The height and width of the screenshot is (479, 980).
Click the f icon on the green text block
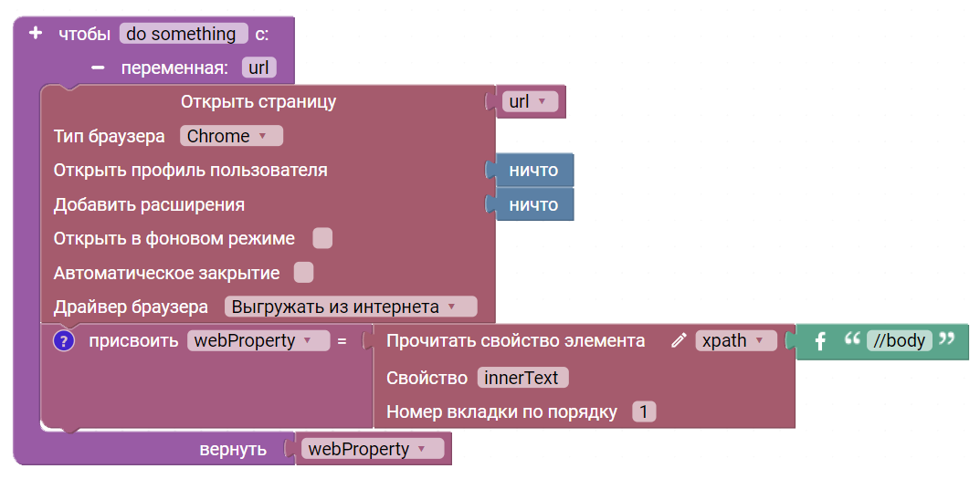click(x=820, y=341)
